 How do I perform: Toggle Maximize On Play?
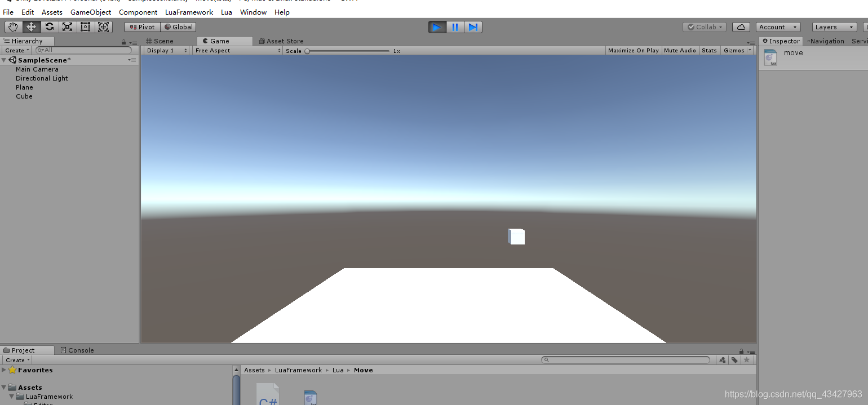pyautogui.click(x=634, y=50)
